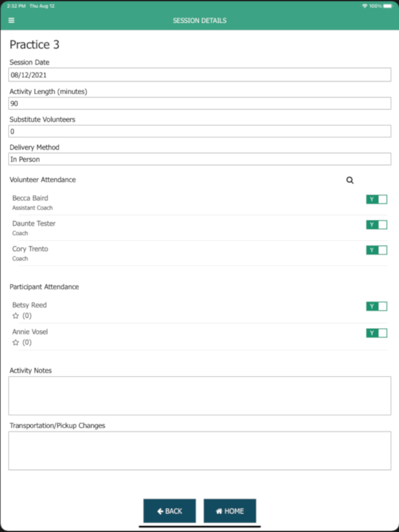Return to HOME screen button
Screen dimensions: 399x532
click(x=230, y=511)
